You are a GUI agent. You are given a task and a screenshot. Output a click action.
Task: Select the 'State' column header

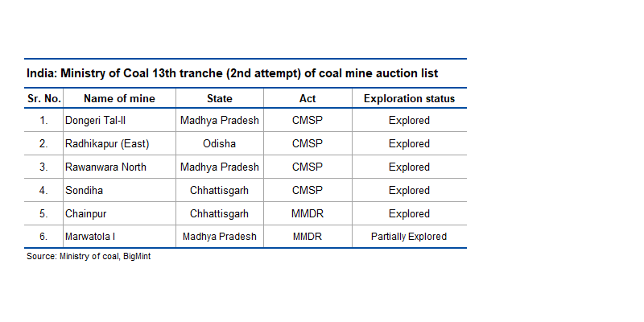(219, 99)
